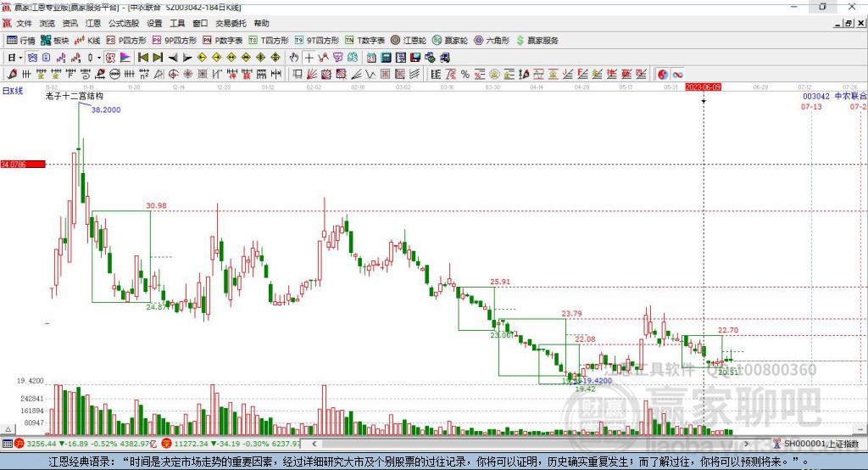Open the 窗口 menu

click(x=200, y=23)
